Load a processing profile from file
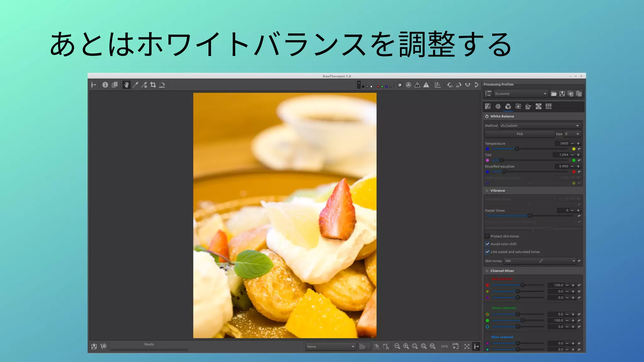The width and height of the screenshot is (644, 362). pos(554,94)
